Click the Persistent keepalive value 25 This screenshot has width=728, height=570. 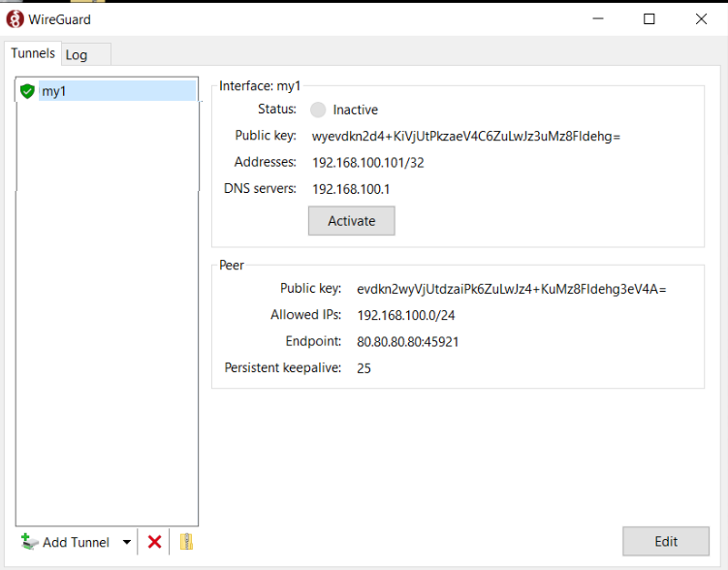coord(364,368)
